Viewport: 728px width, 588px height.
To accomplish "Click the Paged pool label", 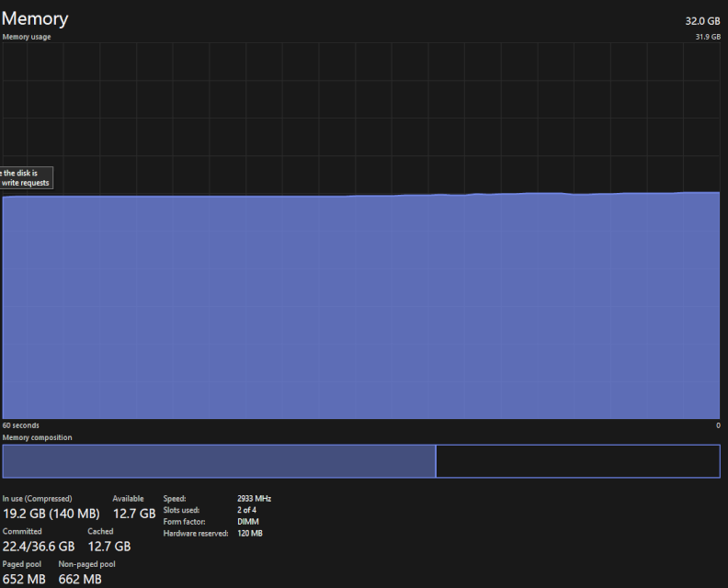I will 22,564.
